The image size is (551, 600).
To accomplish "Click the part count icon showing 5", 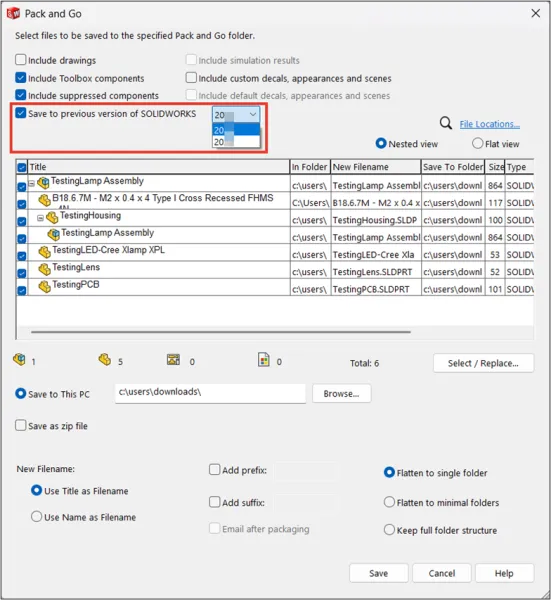I will [104, 359].
